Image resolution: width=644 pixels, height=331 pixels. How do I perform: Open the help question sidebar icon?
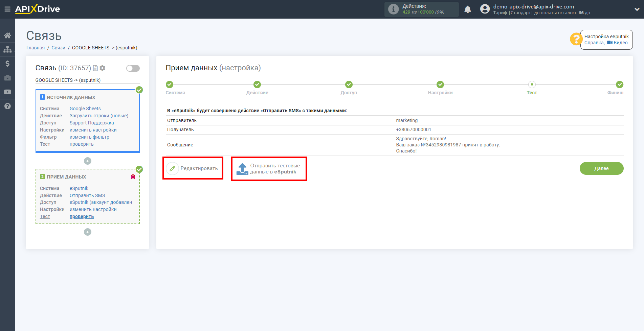point(7,106)
